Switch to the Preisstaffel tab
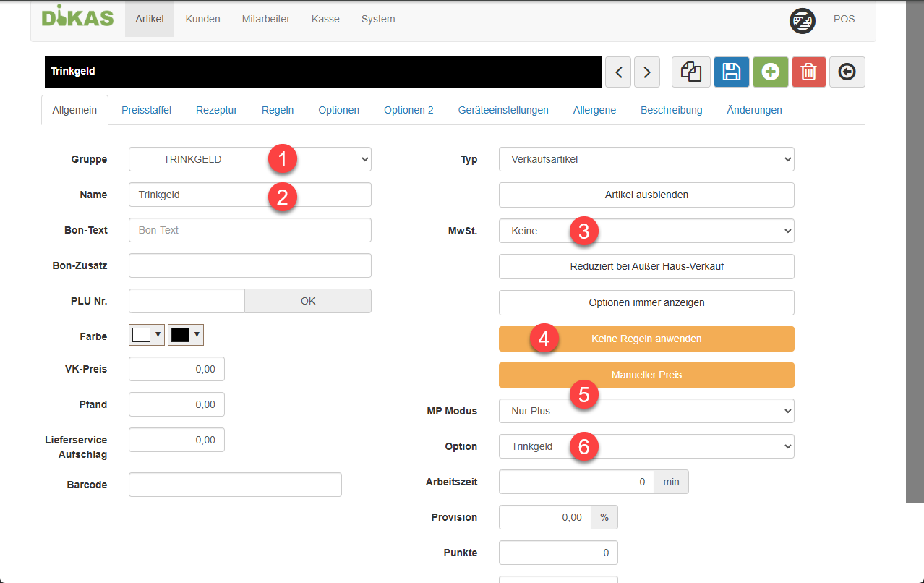924x583 pixels. (146, 110)
